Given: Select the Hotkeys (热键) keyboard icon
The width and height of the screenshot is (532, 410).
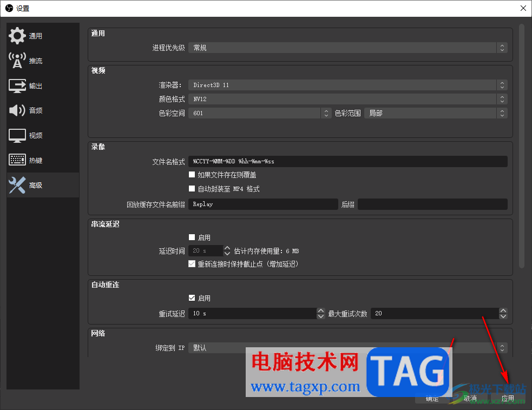Looking at the screenshot, I should click(17, 160).
